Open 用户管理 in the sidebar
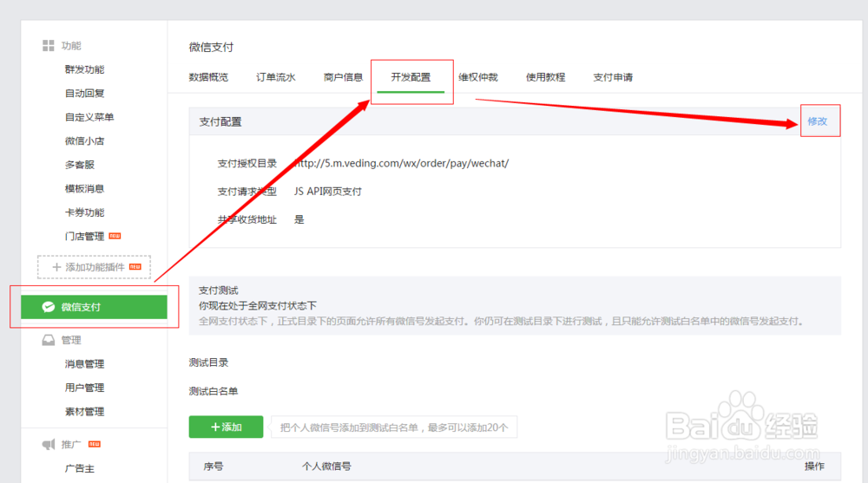 [84, 388]
